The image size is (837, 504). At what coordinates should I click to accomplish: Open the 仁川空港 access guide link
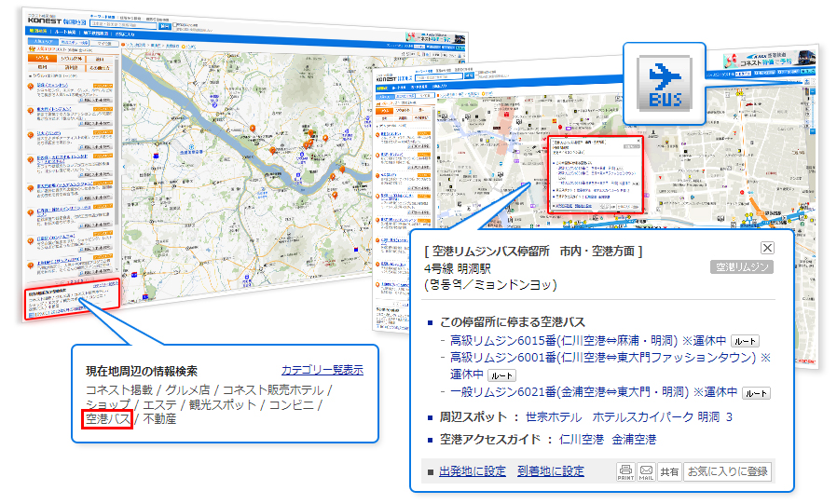click(x=580, y=440)
